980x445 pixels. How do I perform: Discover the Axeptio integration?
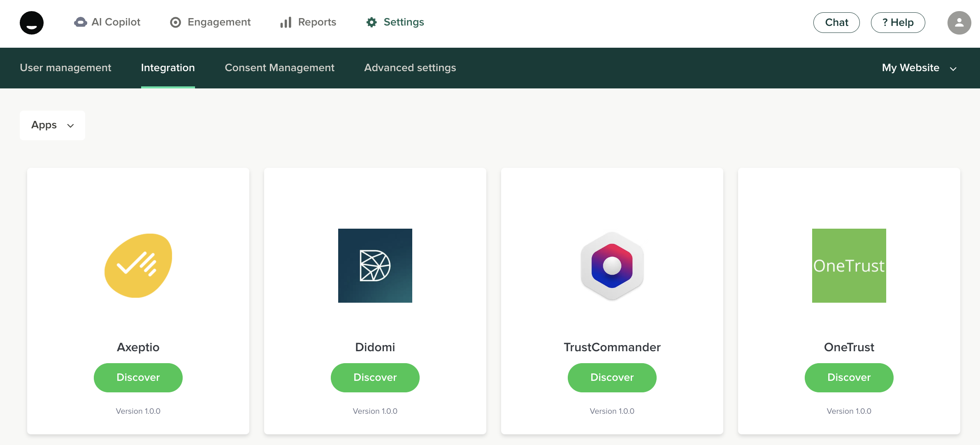pyautogui.click(x=138, y=378)
